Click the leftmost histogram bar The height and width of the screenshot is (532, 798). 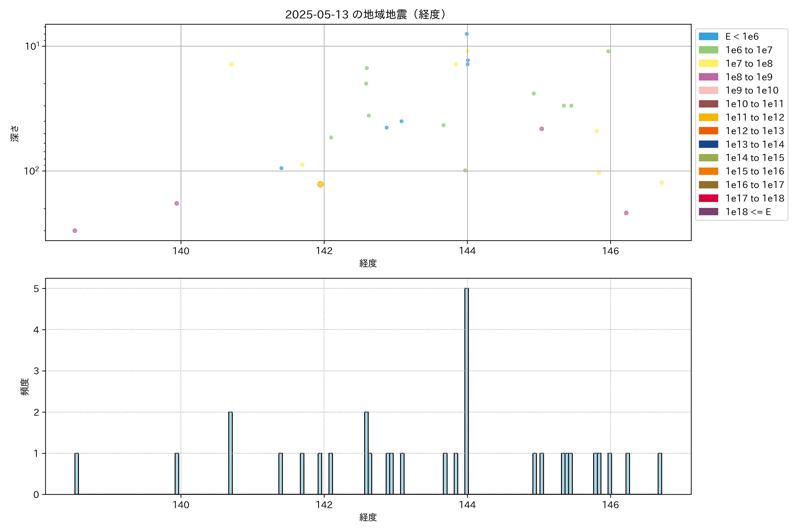pyautogui.click(x=77, y=474)
